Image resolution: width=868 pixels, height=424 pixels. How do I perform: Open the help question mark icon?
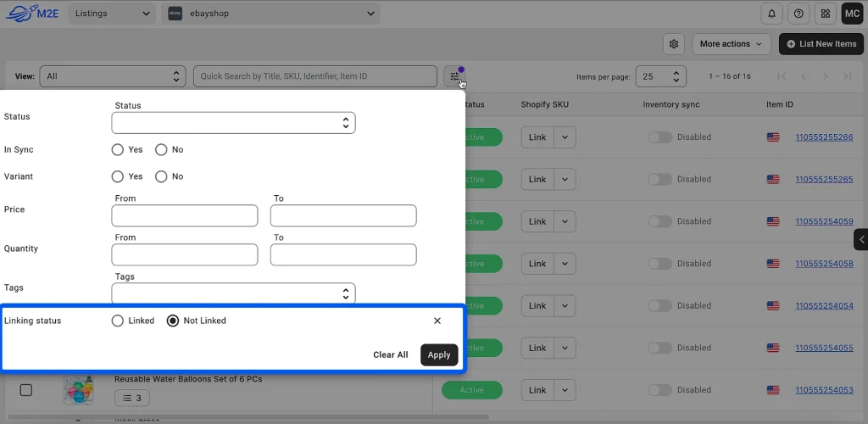click(x=798, y=14)
